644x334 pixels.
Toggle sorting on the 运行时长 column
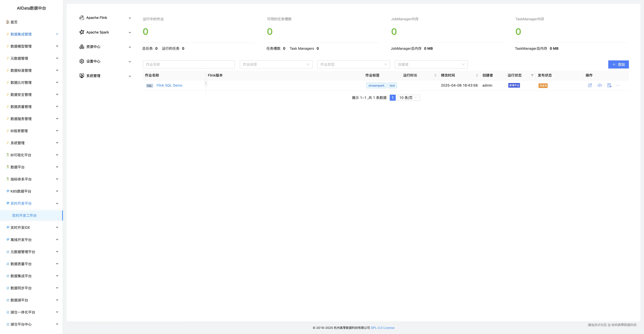tap(436, 75)
